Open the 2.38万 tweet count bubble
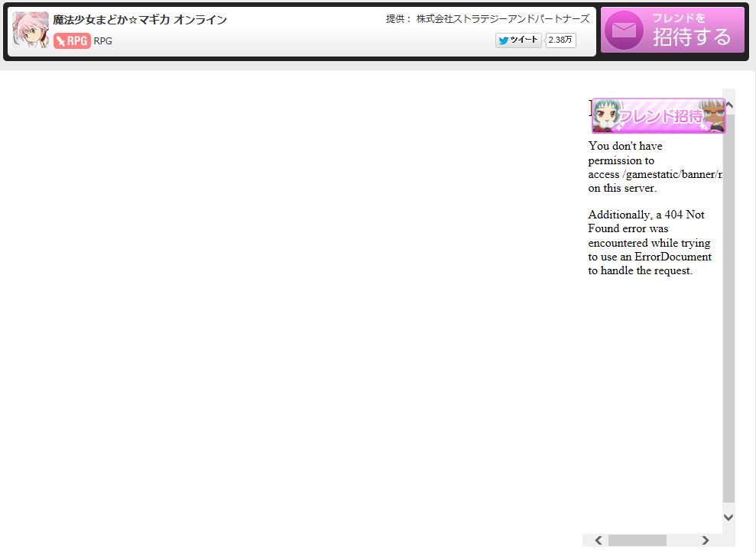This screenshot has height=553, width=756. pyautogui.click(x=560, y=40)
